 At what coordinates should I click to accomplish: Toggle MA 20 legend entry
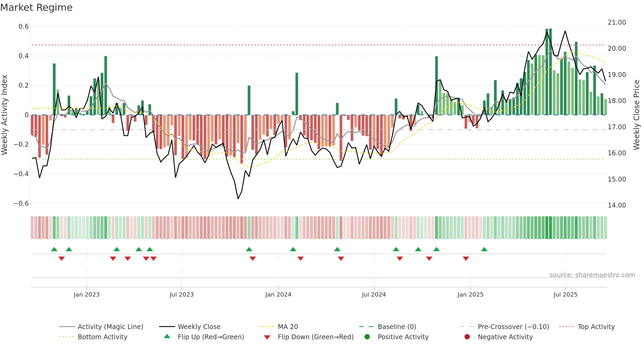278,327
